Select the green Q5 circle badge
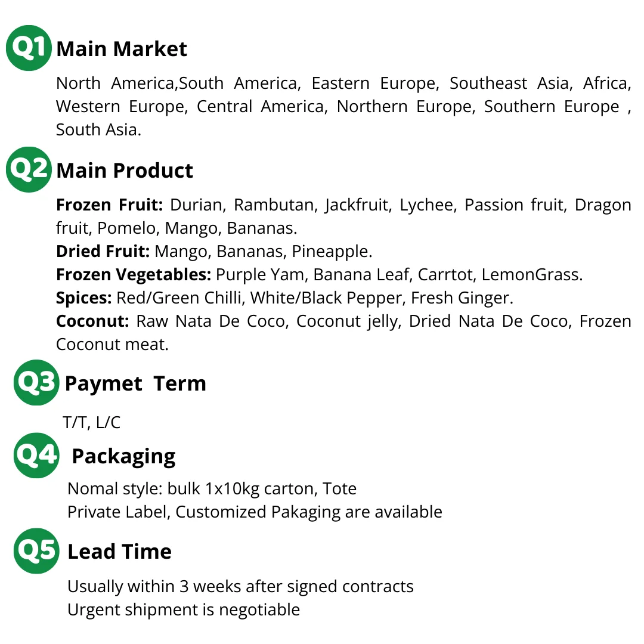 click(36, 551)
